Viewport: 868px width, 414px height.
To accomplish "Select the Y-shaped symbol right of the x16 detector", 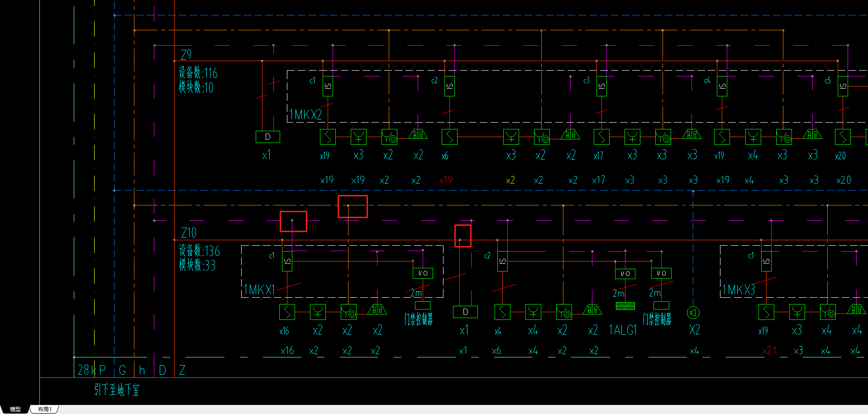I will (x=318, y=312).
